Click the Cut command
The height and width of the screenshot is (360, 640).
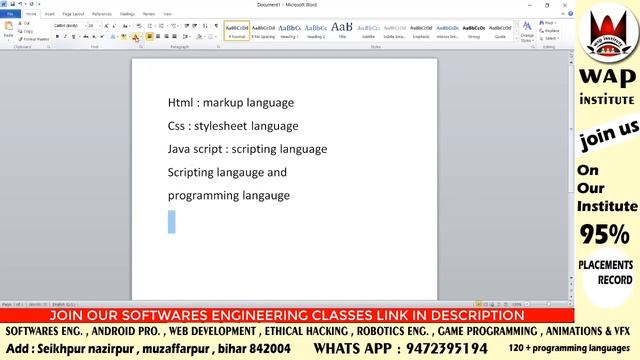pos(24,24)
